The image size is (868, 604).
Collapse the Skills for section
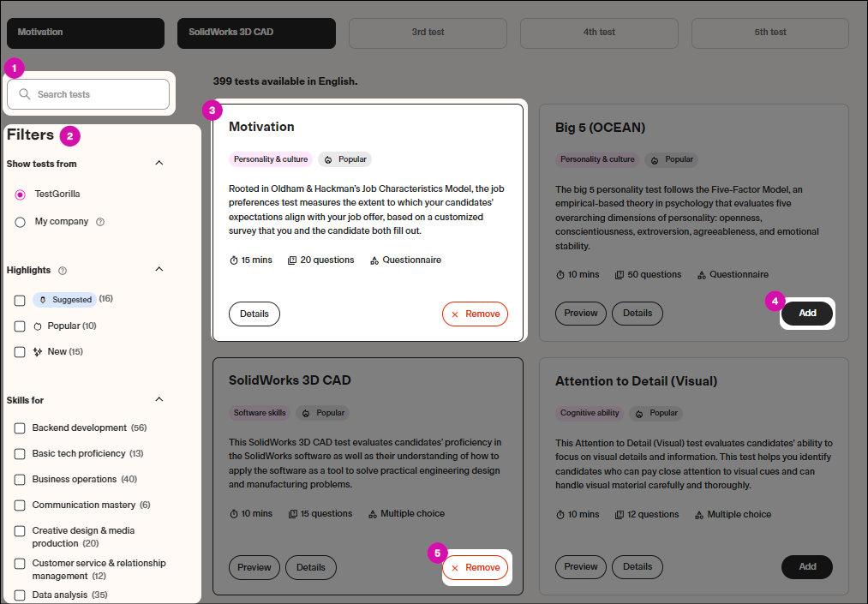pyautogui.click(x=159, y=399)
